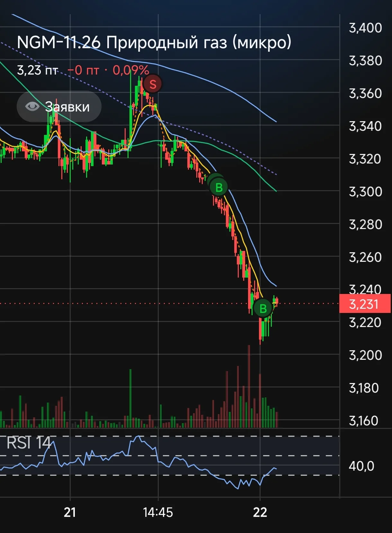Tap the 3,300 price axis label
Image resolution: width=392 pixels, height=533 pixels.
click(366, 192)
